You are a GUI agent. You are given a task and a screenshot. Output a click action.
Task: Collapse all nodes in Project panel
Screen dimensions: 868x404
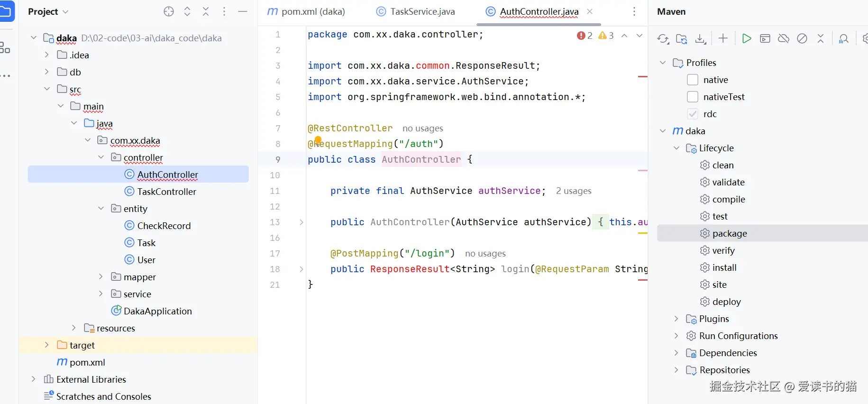[206, 11]
